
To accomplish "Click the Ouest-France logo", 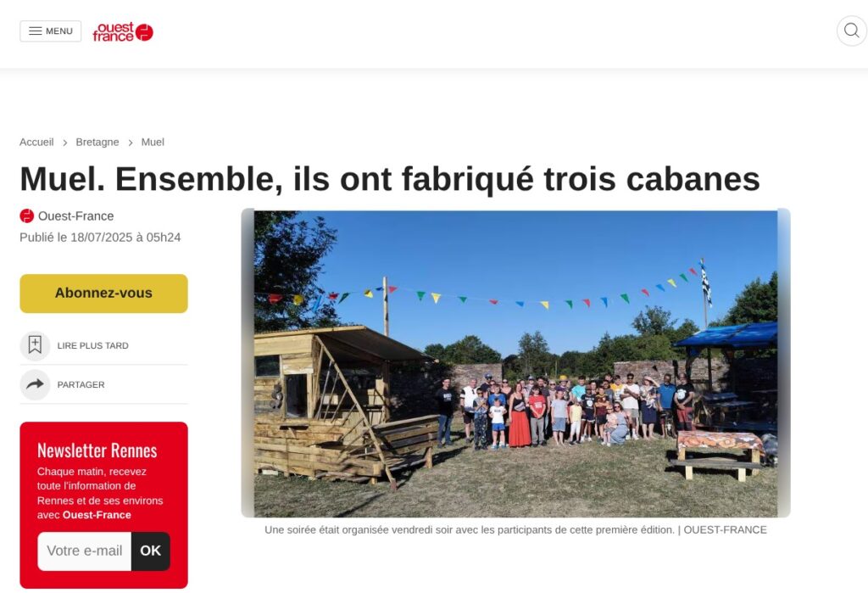I will coord(123,31).
